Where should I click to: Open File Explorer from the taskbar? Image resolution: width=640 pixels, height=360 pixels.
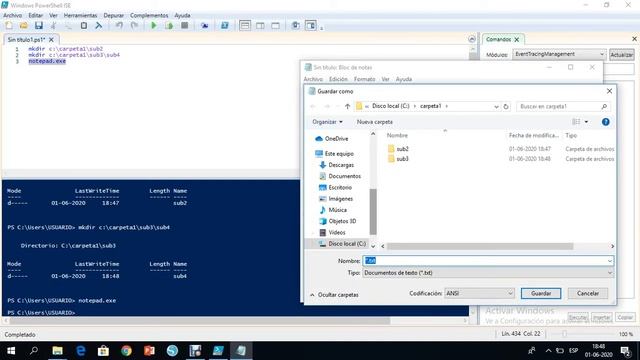click(x=58, y=351)
